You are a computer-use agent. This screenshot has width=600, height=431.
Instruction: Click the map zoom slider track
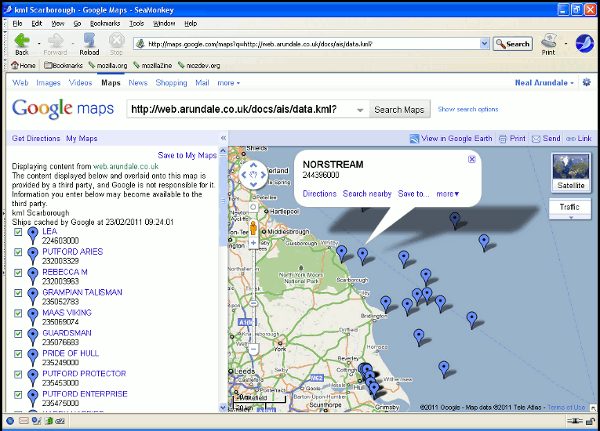point(253,295)
